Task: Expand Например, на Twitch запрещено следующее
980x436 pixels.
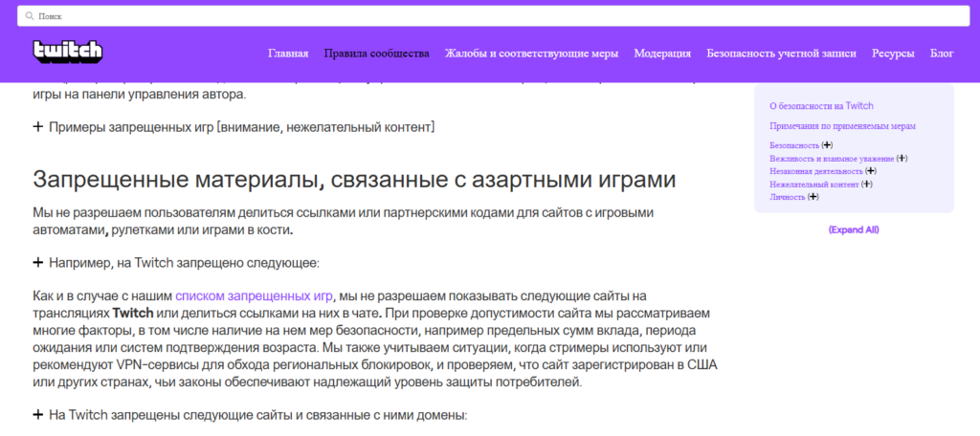Action: pyautogui.click(x=176, y=263)
